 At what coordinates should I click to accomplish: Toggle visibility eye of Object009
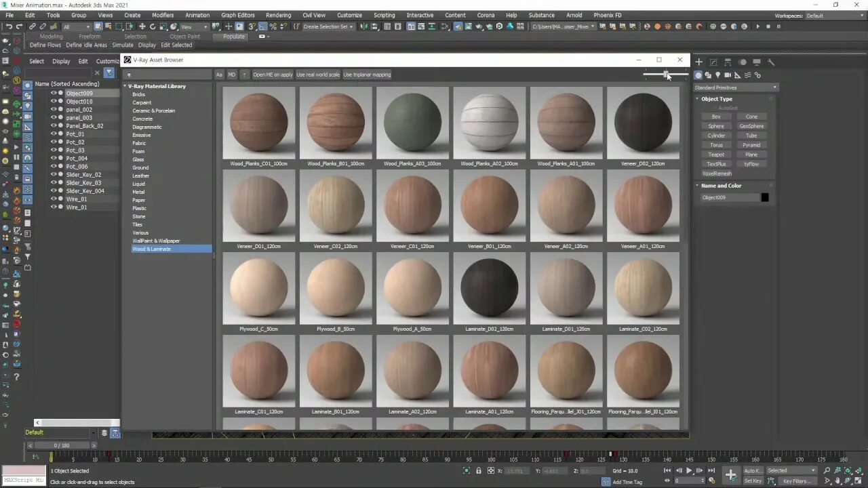click(54, 93)
